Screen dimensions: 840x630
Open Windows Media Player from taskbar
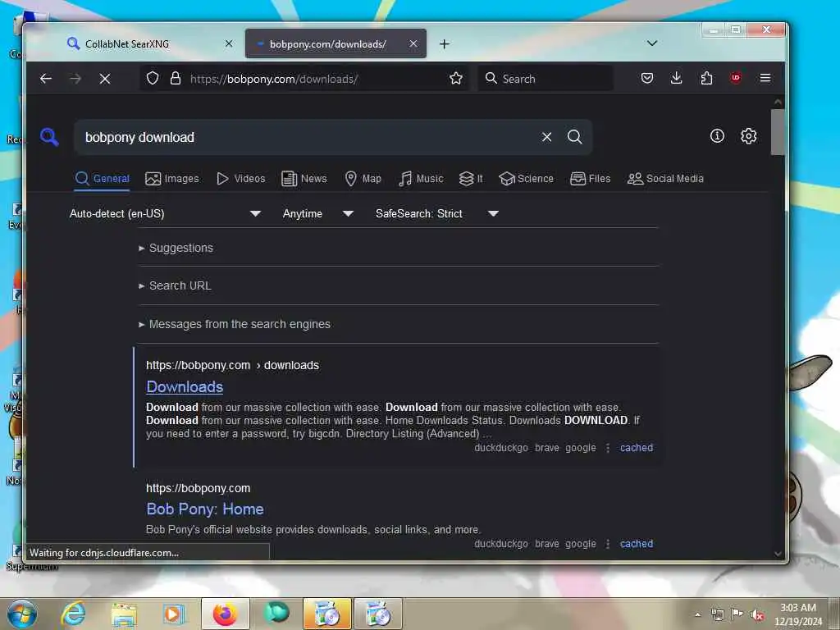[x=174, y=614]
